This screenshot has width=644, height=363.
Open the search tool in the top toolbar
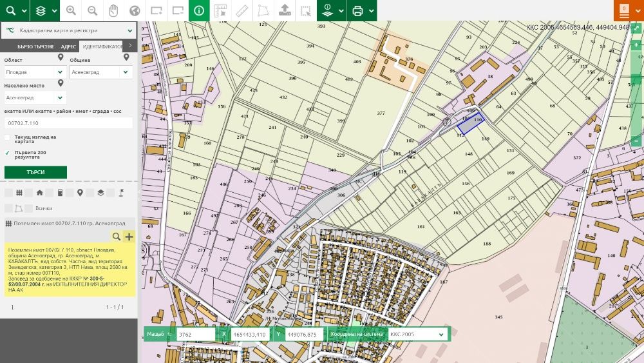pos(11,11)
